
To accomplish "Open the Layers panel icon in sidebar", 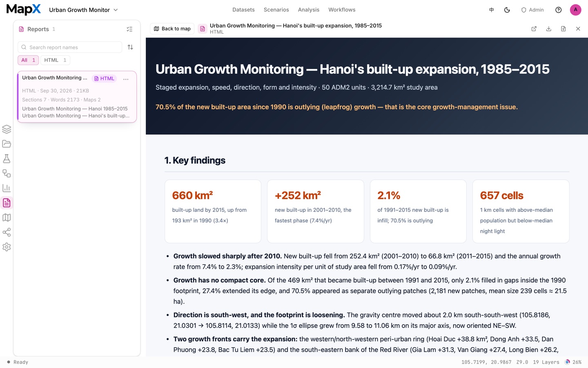I will click(7, 129).
